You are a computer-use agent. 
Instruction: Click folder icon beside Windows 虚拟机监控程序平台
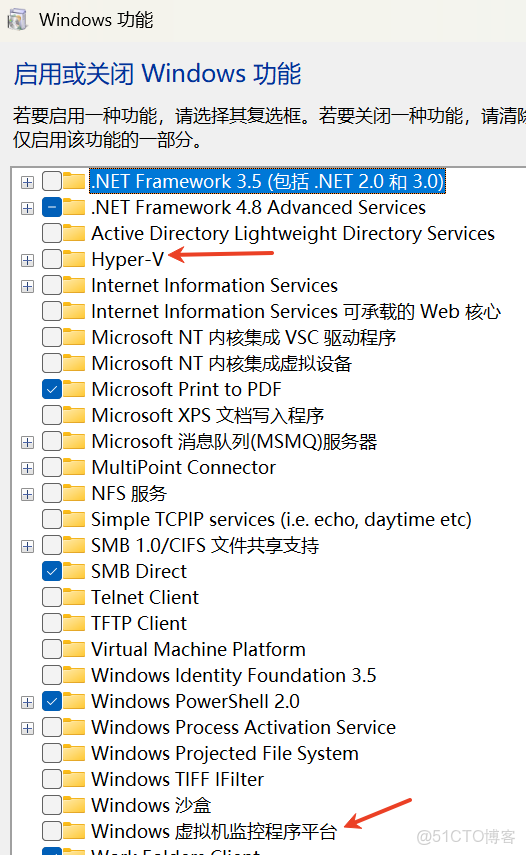click(74, 831)
